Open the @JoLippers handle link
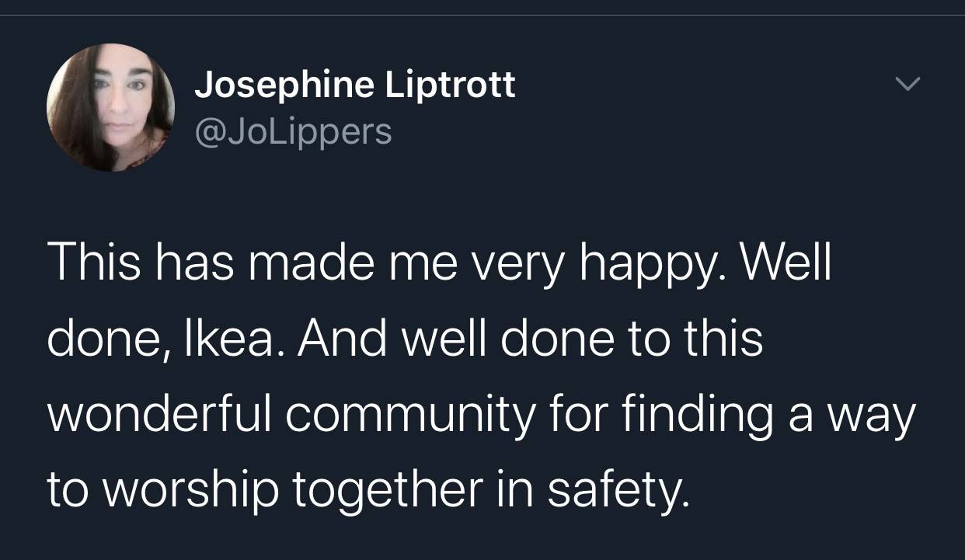The height and width of the screenshot is (560, 965). tap(293, 130)
